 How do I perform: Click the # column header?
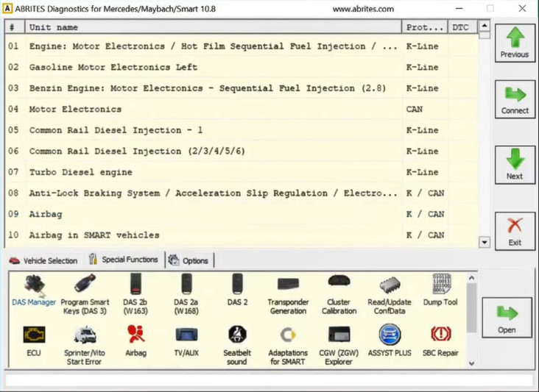(15, 27)
